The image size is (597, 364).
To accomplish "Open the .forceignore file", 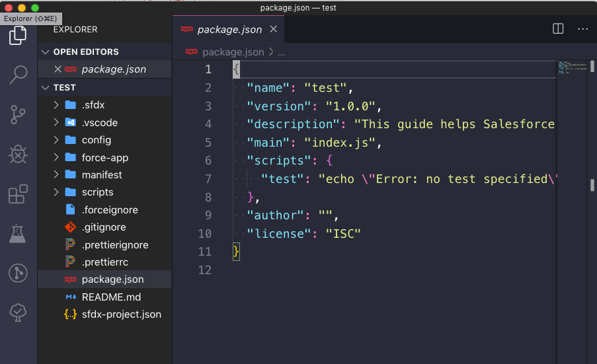I will pos(104,209).
